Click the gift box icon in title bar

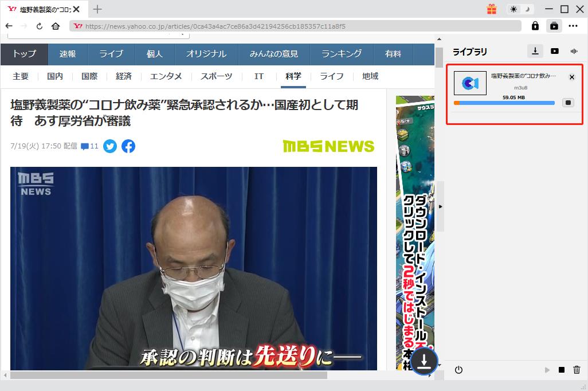(492, 9)
